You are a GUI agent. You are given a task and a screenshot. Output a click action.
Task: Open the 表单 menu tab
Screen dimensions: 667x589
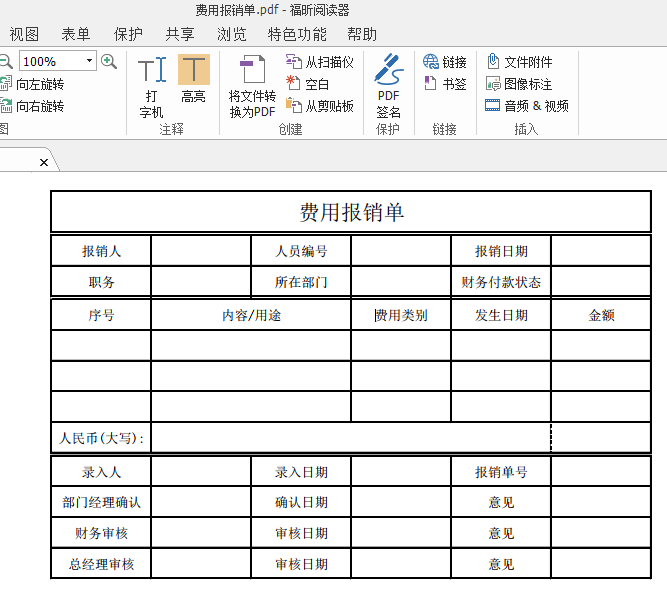pyautogui.click(x=76, y=34)
